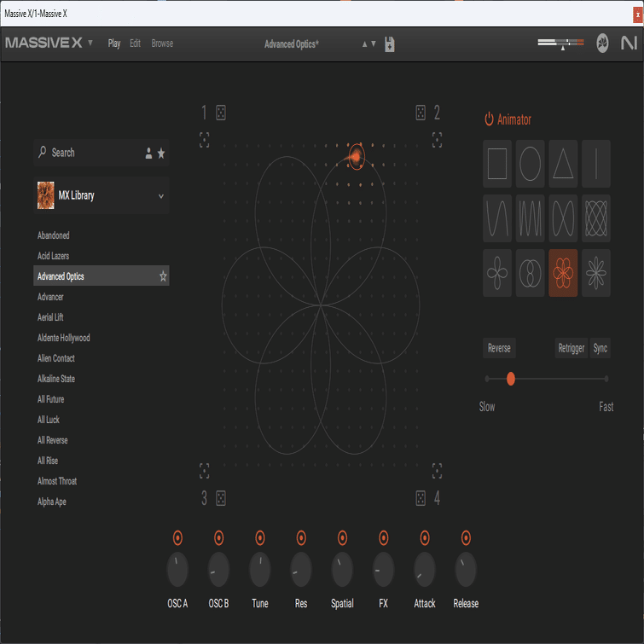Toggle the Animator power button
Viewport: 644px width, 644px height.
[x=489, y=119]
